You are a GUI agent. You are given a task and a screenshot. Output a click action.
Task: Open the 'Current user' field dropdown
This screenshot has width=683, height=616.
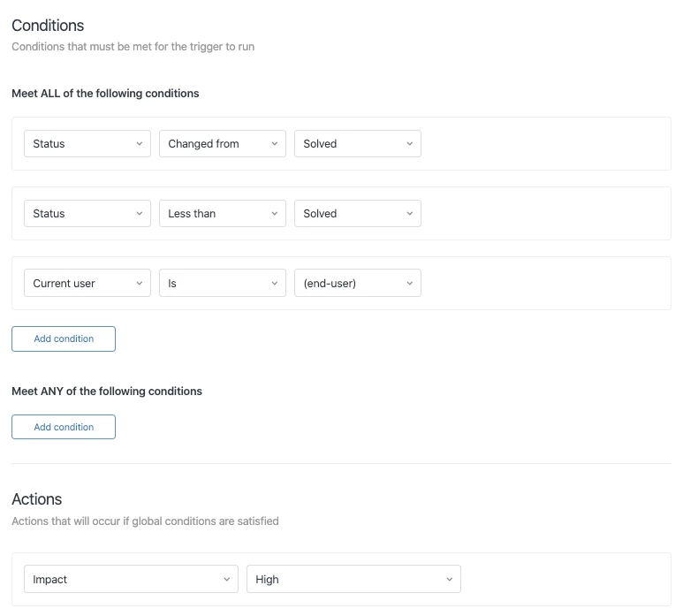[x=87, y=284]
